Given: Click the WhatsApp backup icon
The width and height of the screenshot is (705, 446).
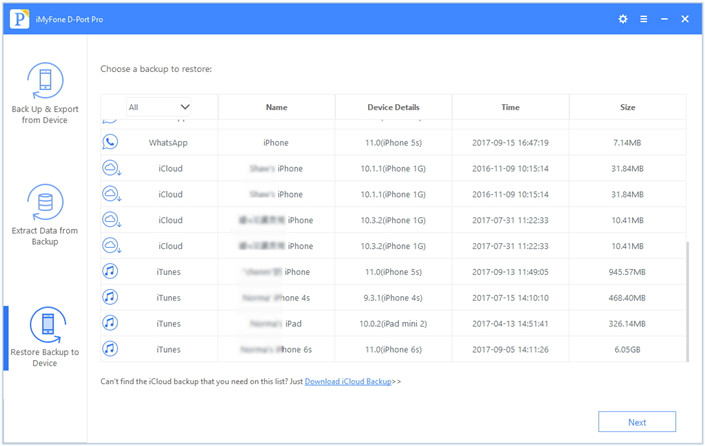Looking at the screenshot, I should pos(110,142).
